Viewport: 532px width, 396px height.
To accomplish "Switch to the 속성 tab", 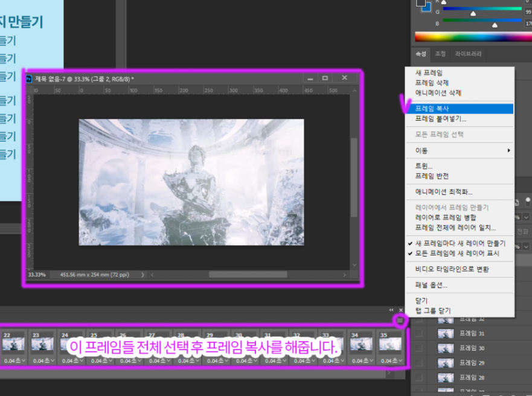I will [421, 54].
